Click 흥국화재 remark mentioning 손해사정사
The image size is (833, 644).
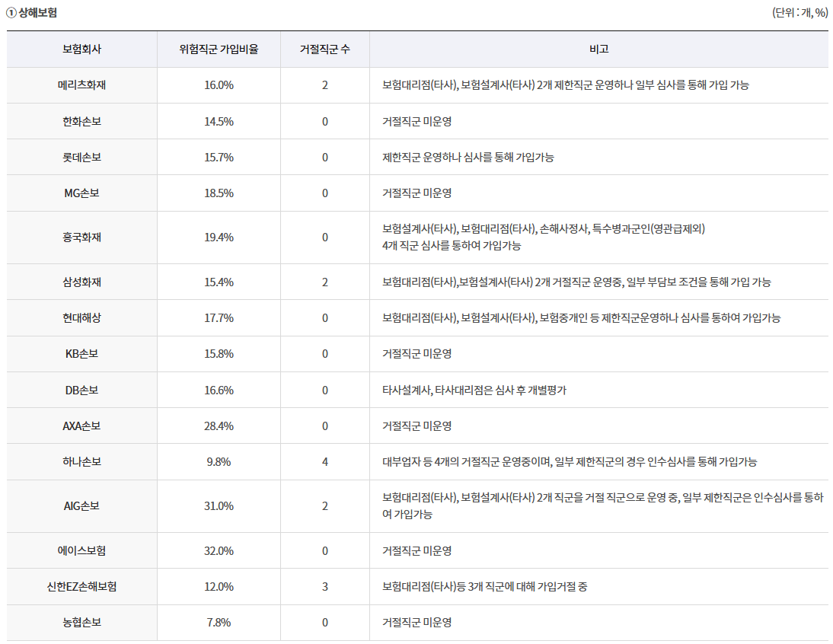pos(544,237)
